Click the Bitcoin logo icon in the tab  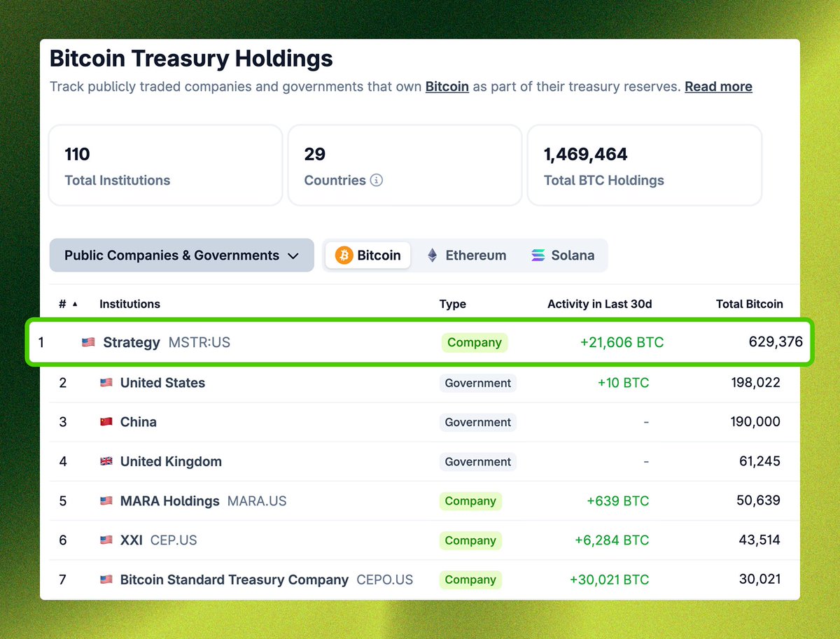(x=344, y=255)
